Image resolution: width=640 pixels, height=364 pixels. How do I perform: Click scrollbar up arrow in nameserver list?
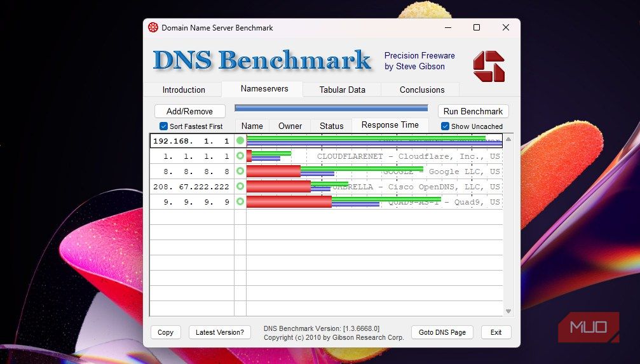coord(508,139)
